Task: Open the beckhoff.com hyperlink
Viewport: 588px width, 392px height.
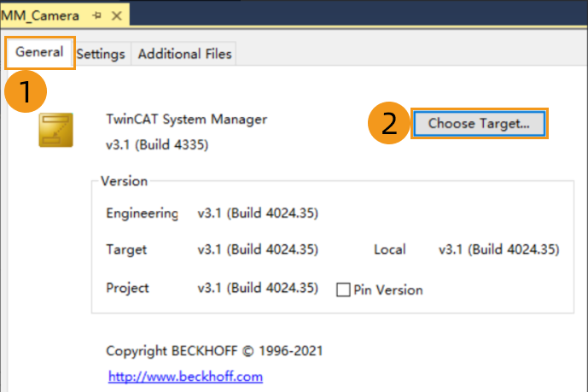Action: point(184,376)
